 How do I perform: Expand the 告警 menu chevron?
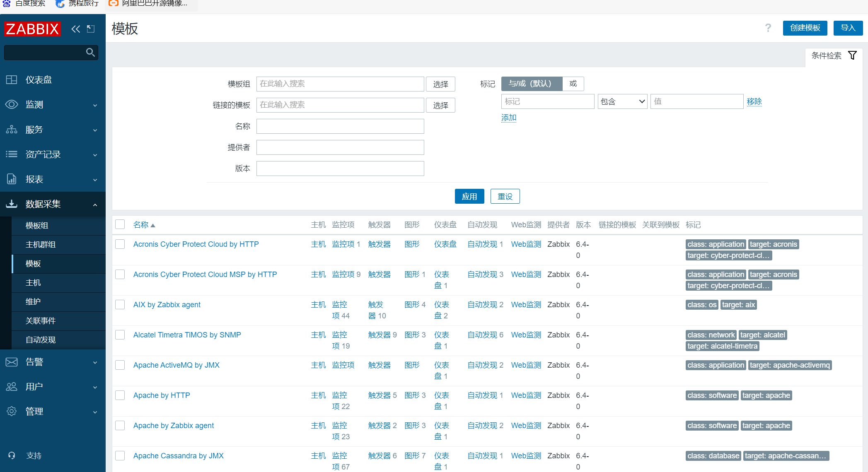pos(95,363)
